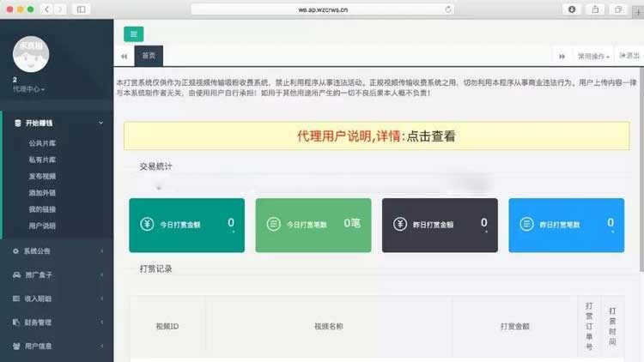The image size is (644, 362).
Task: Click the yen icon on 昨日打赏金额 card
Action: tap(399, 225)
